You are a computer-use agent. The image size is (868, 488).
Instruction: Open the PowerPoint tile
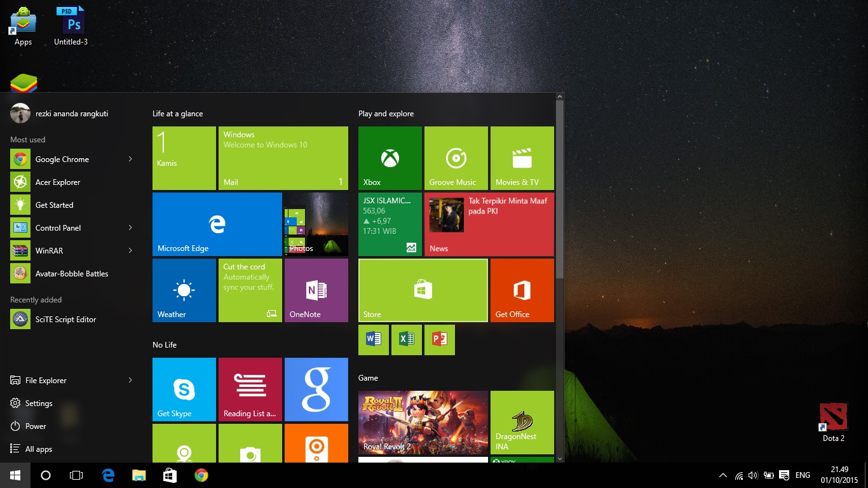439,339
